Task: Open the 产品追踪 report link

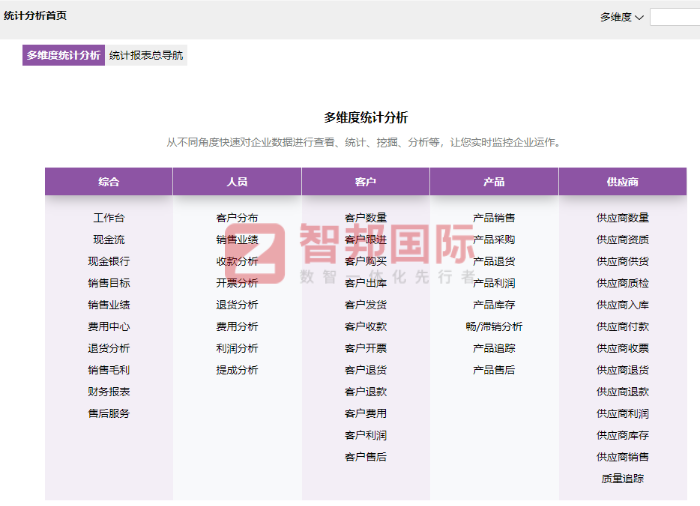Action: 494,348
